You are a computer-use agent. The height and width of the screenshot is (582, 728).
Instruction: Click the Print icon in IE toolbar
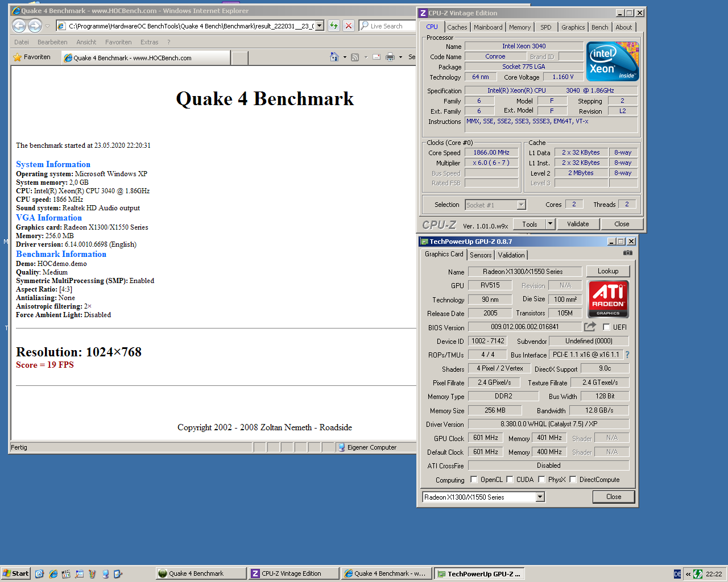pyautogui.click(x=390, y=57)
